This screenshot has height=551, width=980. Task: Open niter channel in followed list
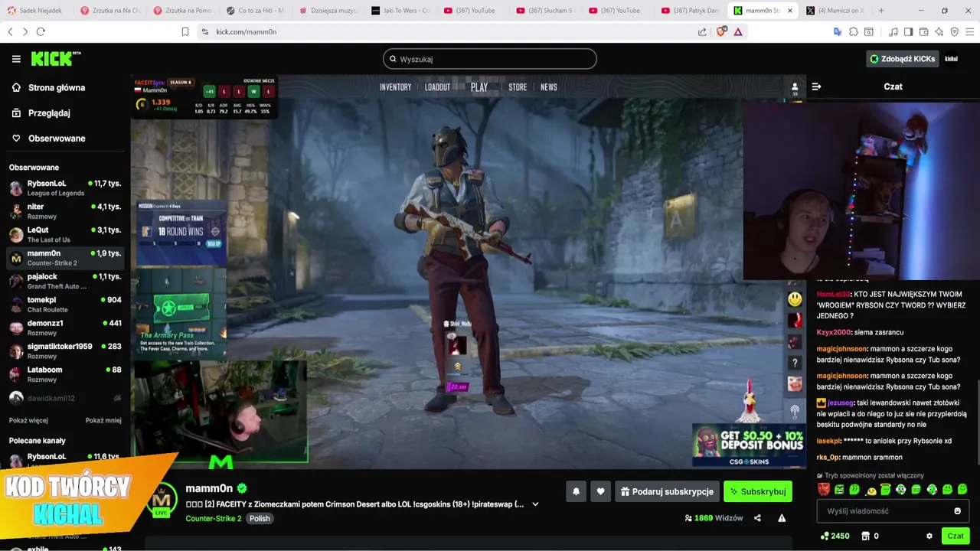tap(65, 211)
